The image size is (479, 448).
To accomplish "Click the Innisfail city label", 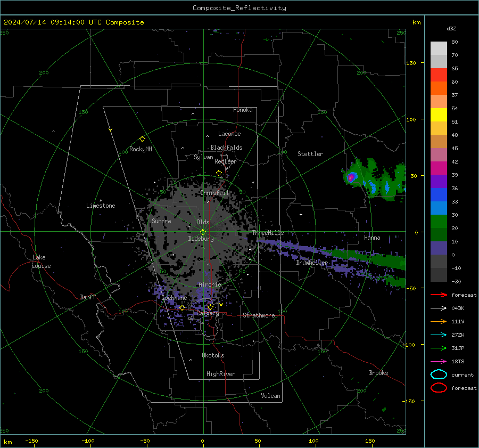I will pos(214,193).
